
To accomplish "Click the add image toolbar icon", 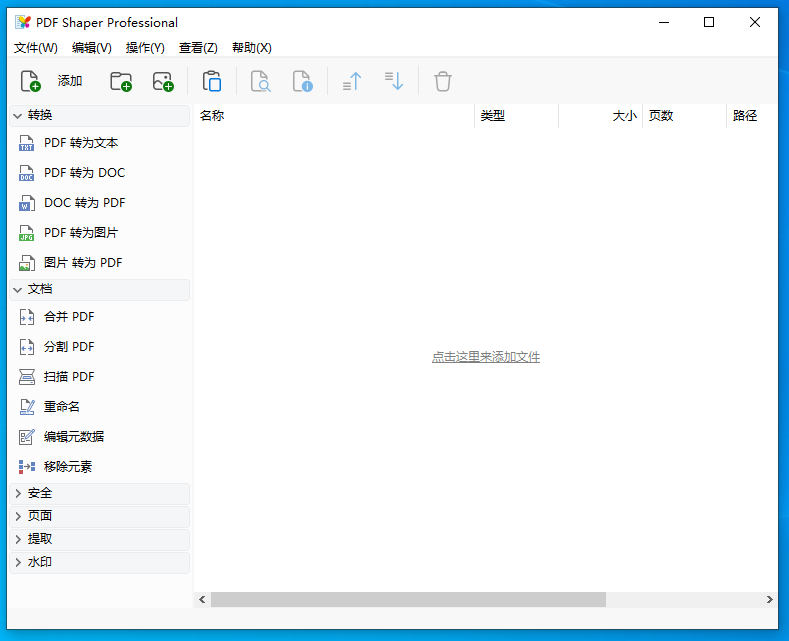I will 163,81.
